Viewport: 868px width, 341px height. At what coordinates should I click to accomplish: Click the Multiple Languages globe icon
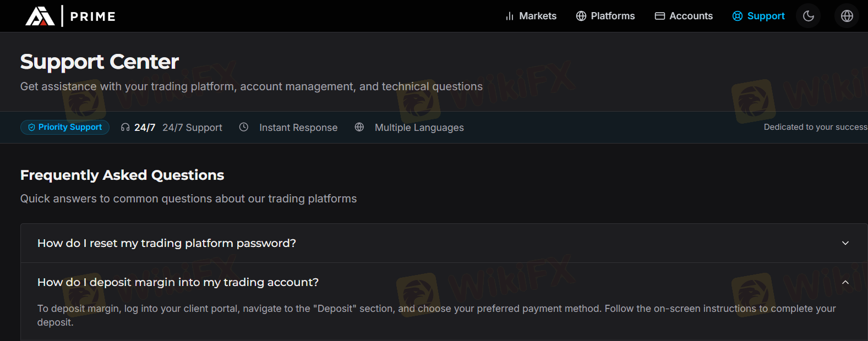(359, 127)
